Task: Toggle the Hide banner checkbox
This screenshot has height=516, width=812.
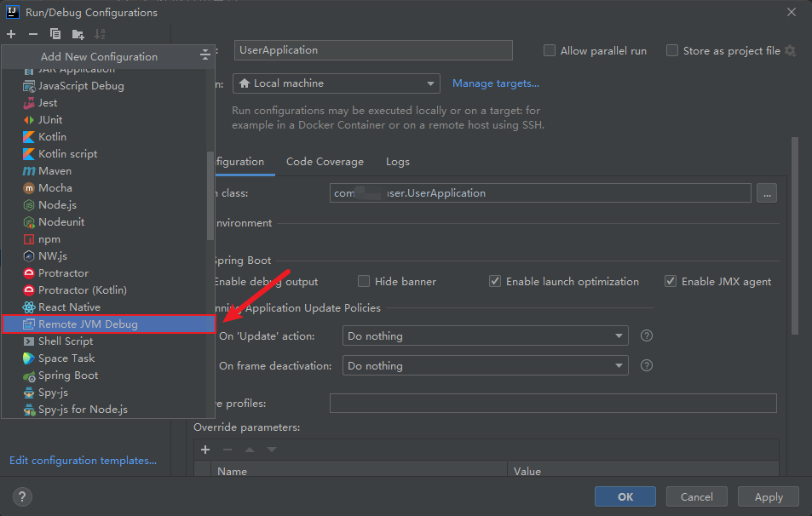Action: coord(364,281)
